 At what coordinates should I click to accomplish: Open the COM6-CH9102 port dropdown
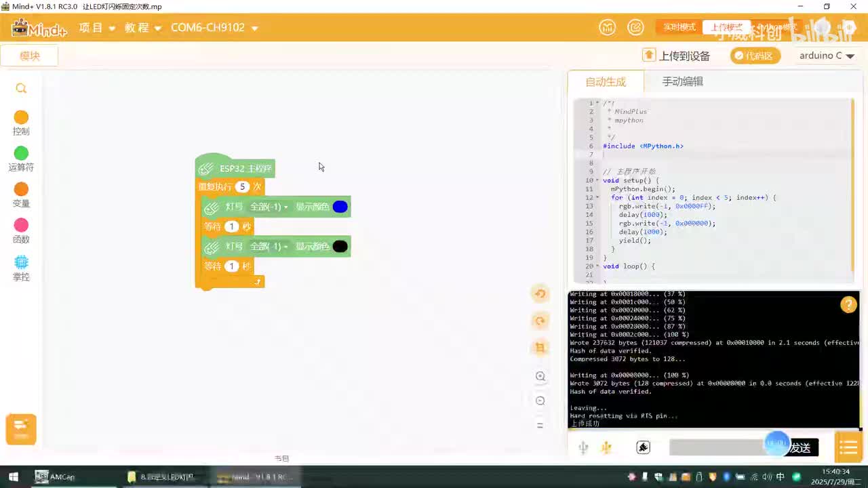point(214,28)
